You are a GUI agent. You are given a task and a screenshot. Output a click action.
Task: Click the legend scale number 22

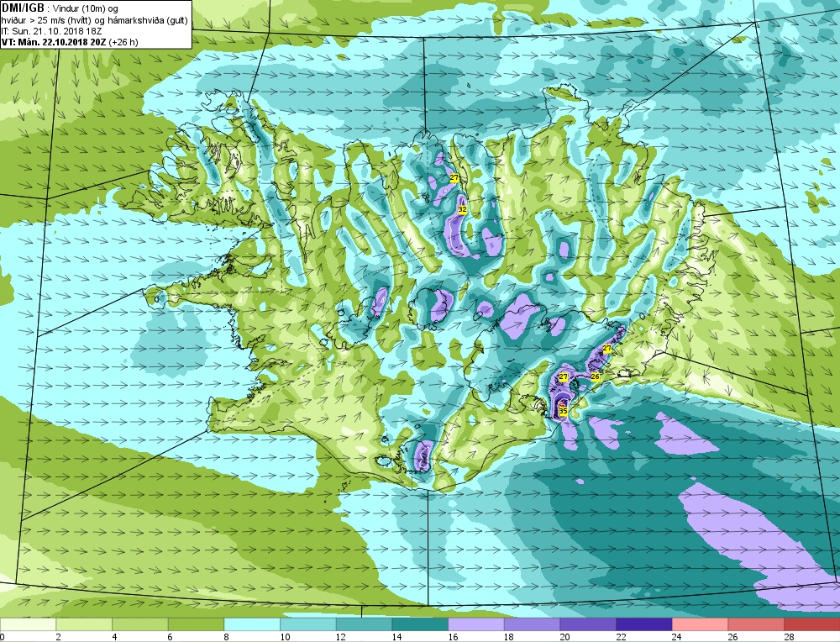coord(621,637)
